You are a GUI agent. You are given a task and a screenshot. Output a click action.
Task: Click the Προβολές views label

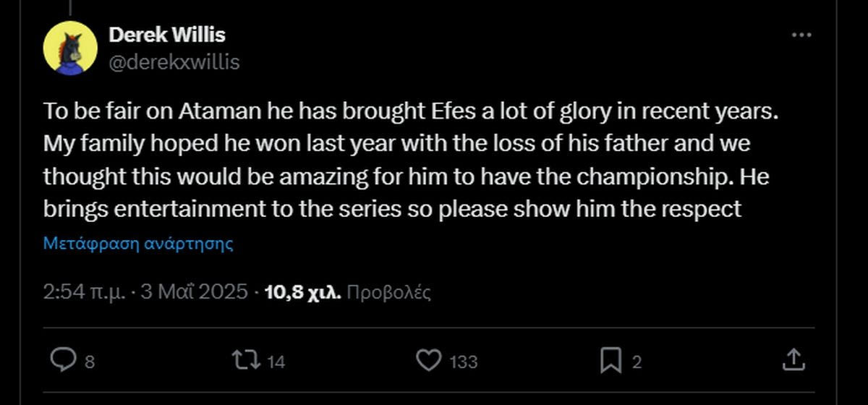pyautogui.click(x=389, y=292)
